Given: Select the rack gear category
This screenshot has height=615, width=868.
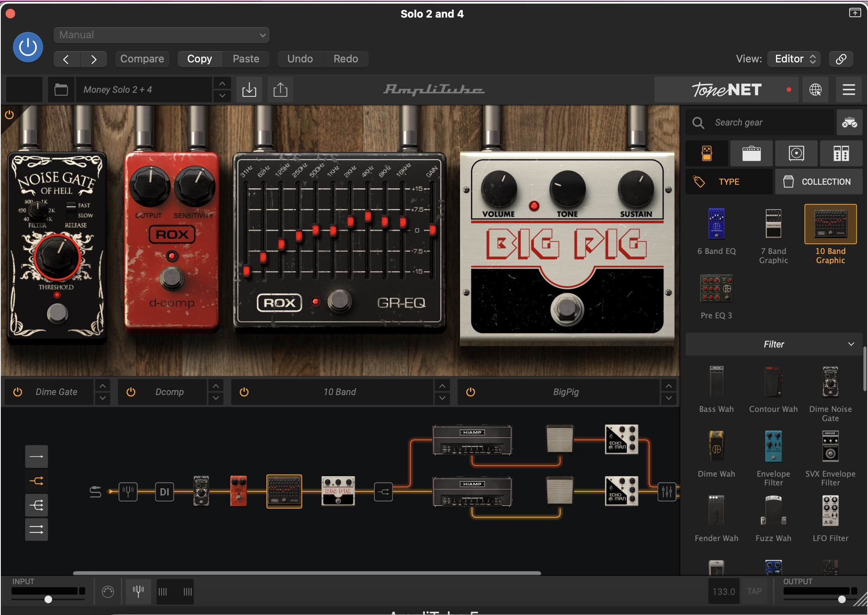Looking at the screenshot, I should click(x=841, y=153).
